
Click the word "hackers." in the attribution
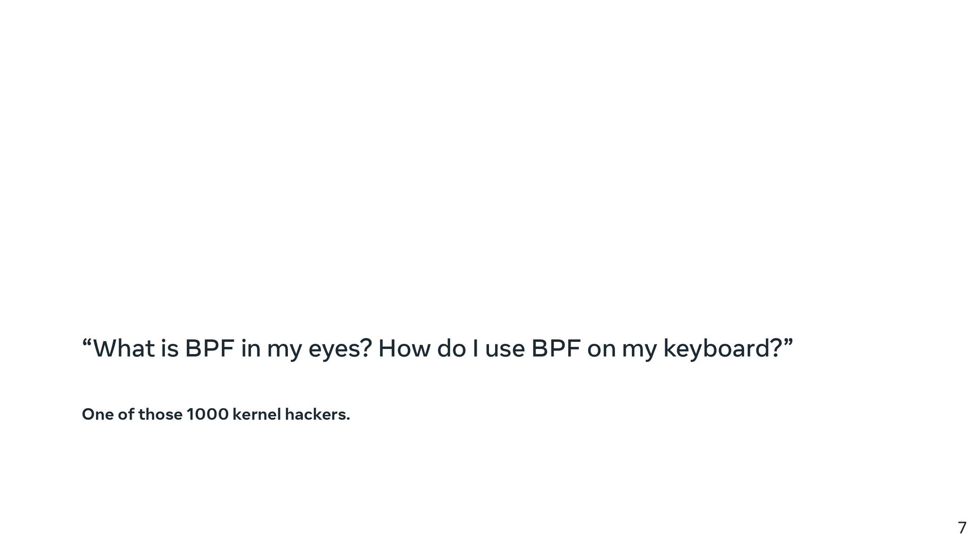[317, 414]
